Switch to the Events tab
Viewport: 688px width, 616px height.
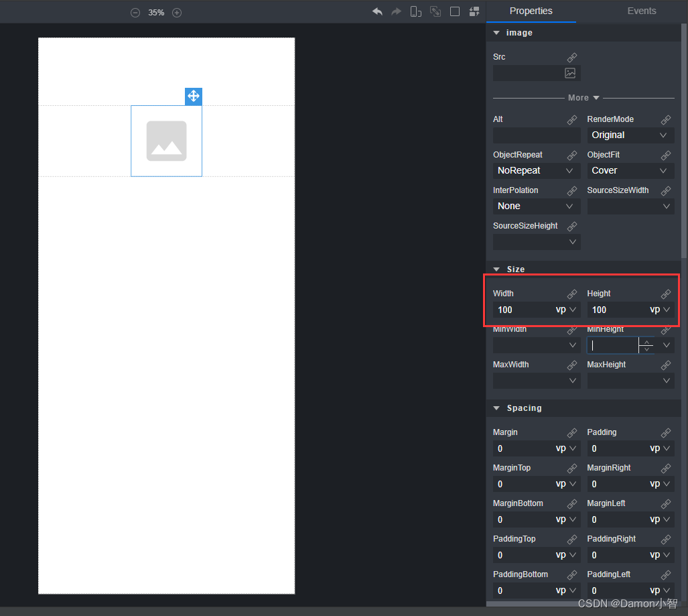[x=641, y=11]
